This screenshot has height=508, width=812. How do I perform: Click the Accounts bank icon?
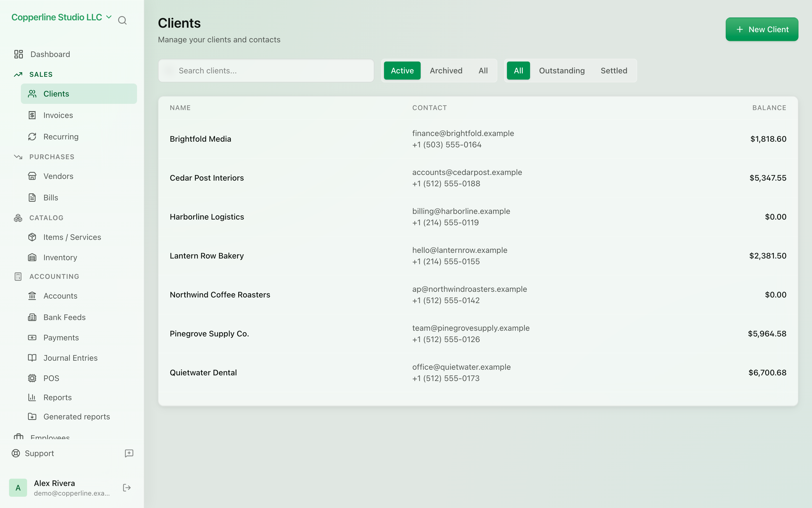[32, 296]
